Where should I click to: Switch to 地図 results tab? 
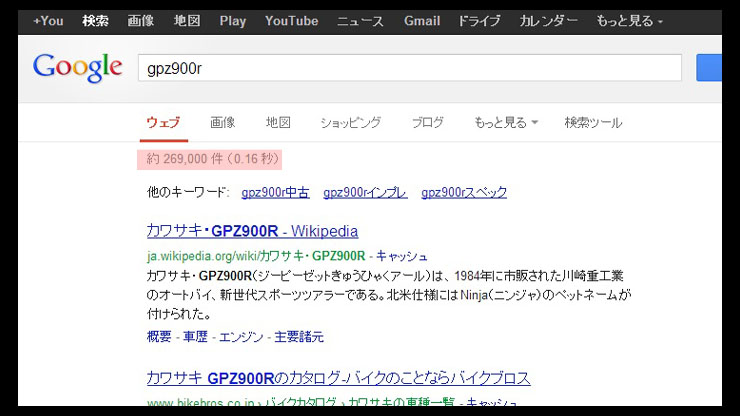pyautogui.click(x=278, y=123)
